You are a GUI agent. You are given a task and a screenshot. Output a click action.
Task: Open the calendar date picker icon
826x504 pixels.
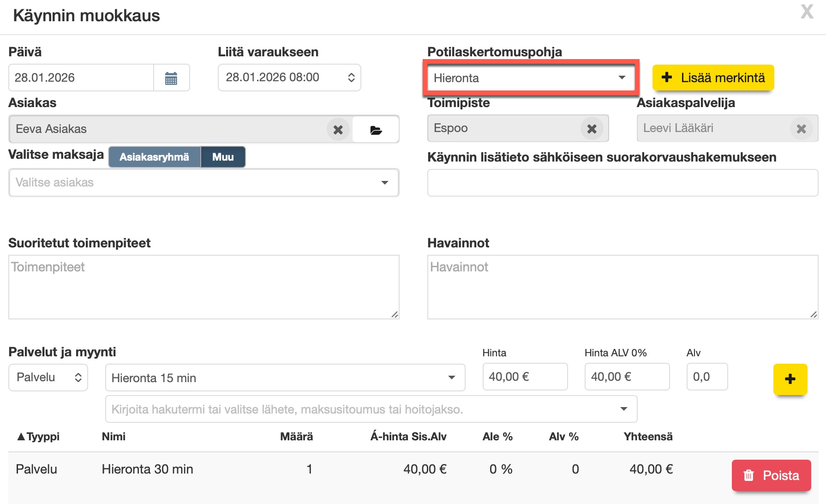171,78
